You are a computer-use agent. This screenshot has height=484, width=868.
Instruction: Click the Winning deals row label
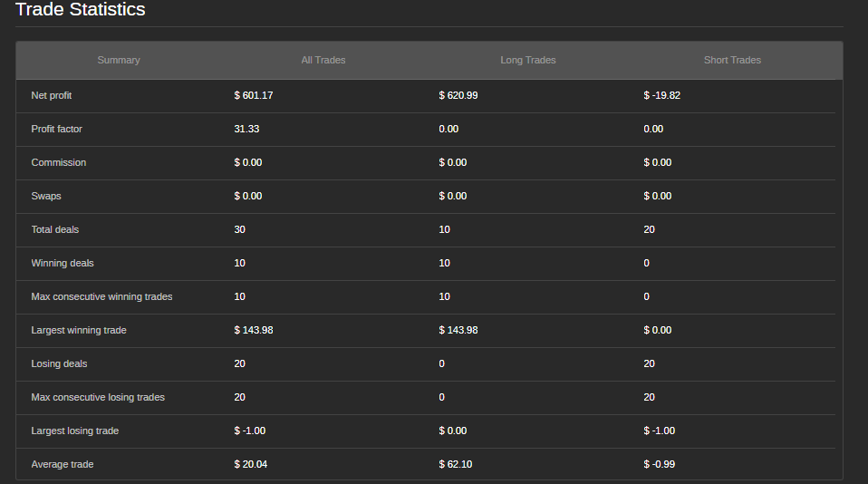(x=63, y=263)
